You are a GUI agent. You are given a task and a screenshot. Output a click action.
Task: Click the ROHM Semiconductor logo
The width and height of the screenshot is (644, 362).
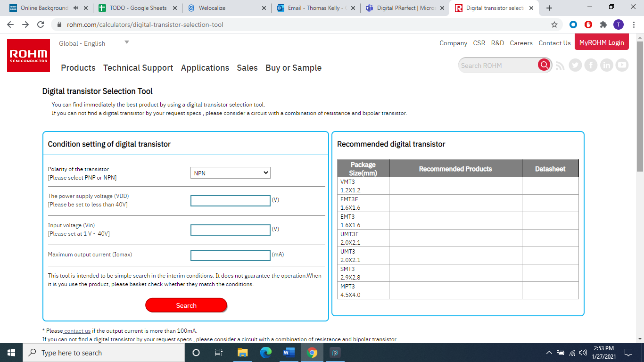(28, 56)
